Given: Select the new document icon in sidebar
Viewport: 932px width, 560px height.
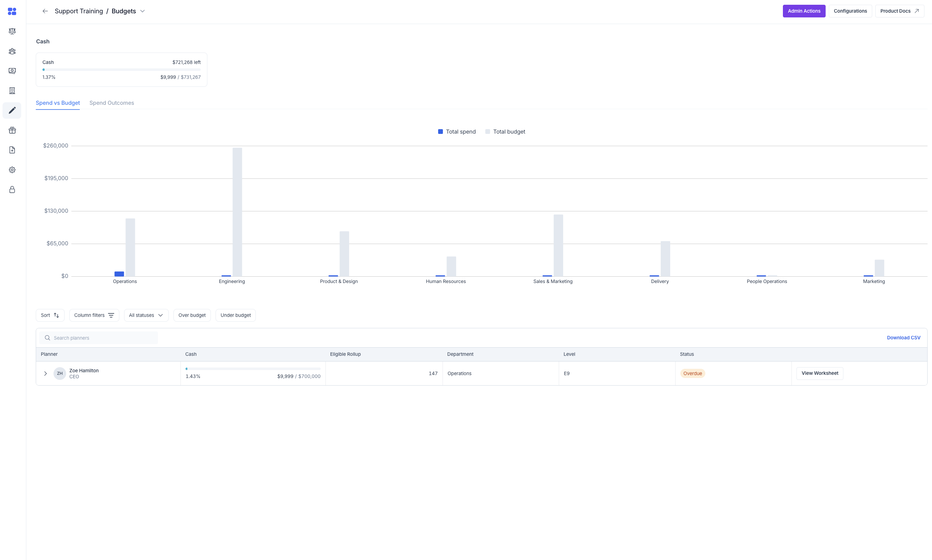Looking at the screenshot, I should (x=12, y=150).
